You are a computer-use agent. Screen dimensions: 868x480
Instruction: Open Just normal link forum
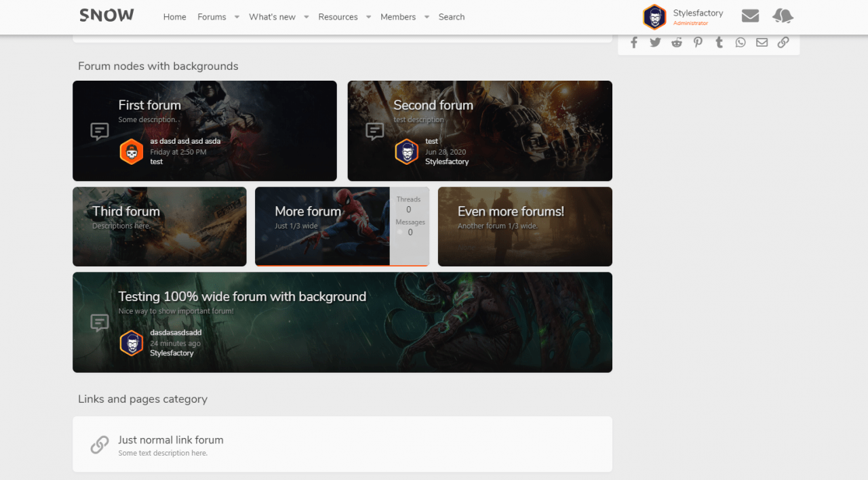[x=171, y=440]
